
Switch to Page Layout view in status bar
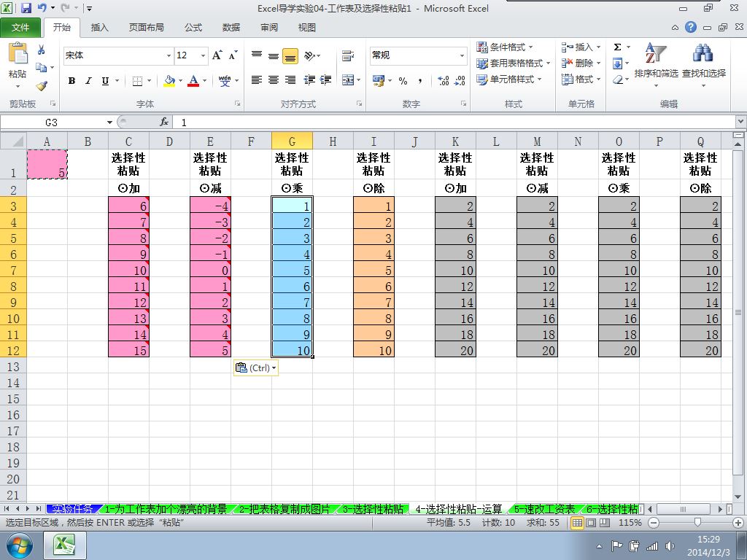(591, 522)
